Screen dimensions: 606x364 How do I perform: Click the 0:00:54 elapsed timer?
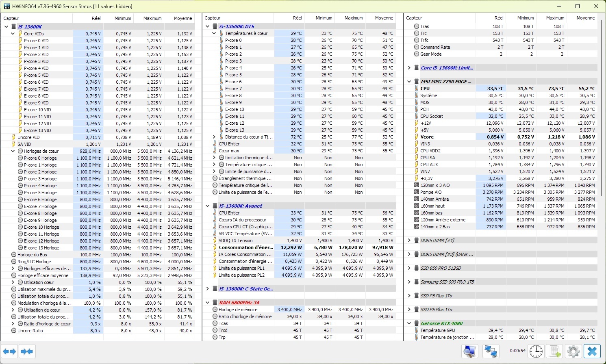(517, 351)
